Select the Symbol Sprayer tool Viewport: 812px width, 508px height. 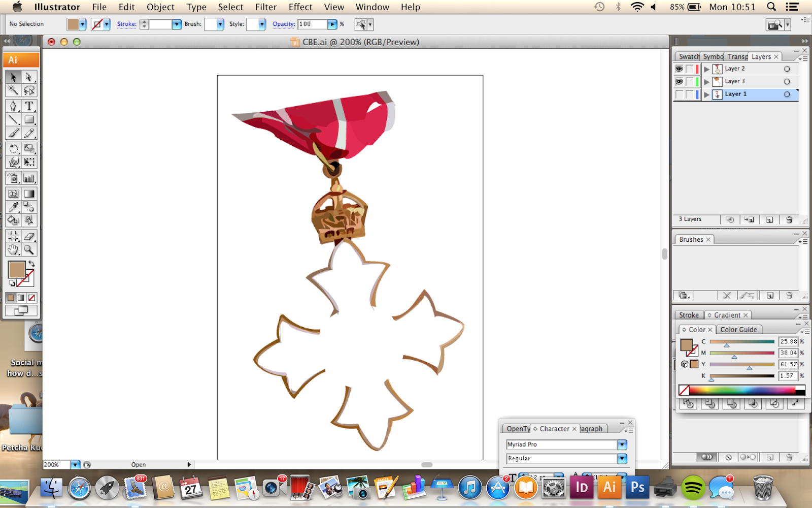click(x=13, y=178)
